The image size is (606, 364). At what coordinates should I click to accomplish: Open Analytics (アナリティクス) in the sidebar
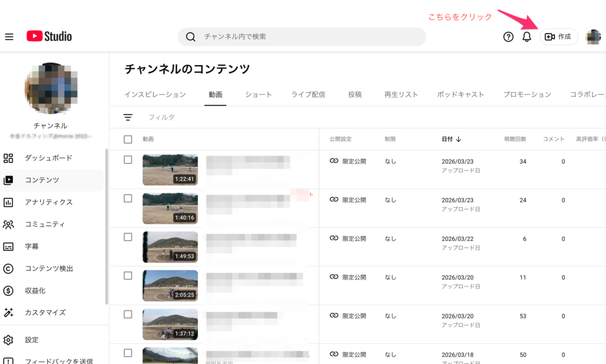pyautogui.click(x=49, y=202)
